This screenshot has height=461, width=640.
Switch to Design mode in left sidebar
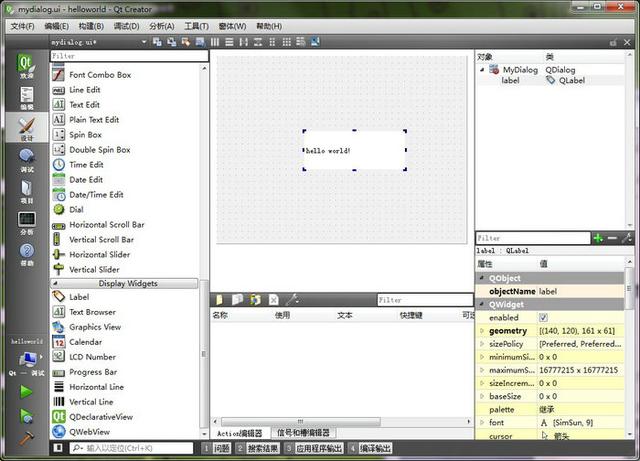(x=26, y=130)
